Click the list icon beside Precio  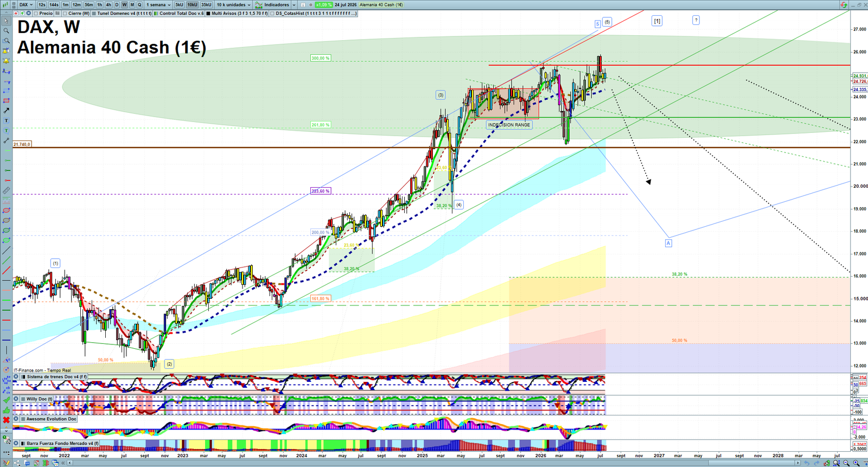(58, 13)
